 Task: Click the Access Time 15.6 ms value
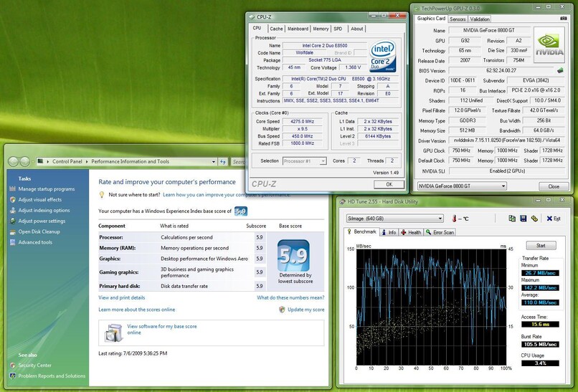point(540,324)
